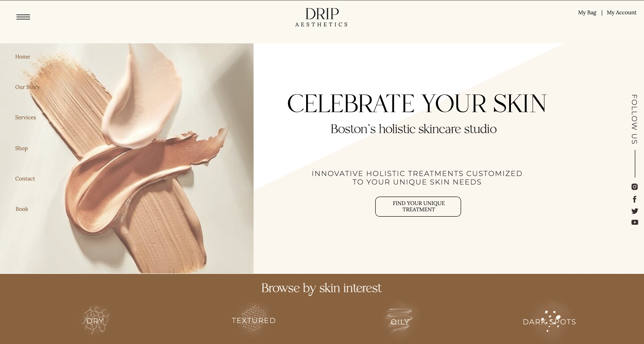Open My Account link
Screen dimensions: 644x344
(x=621, y=13)
